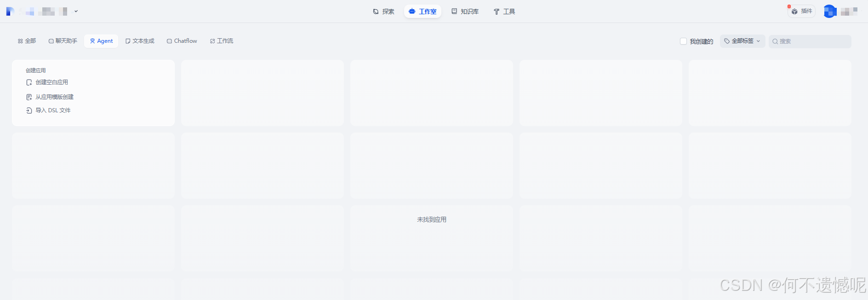Open the 知识库 knowledge tab
Image resolution: width=868 pixels, height=300 pixels.
click(465, 12)
